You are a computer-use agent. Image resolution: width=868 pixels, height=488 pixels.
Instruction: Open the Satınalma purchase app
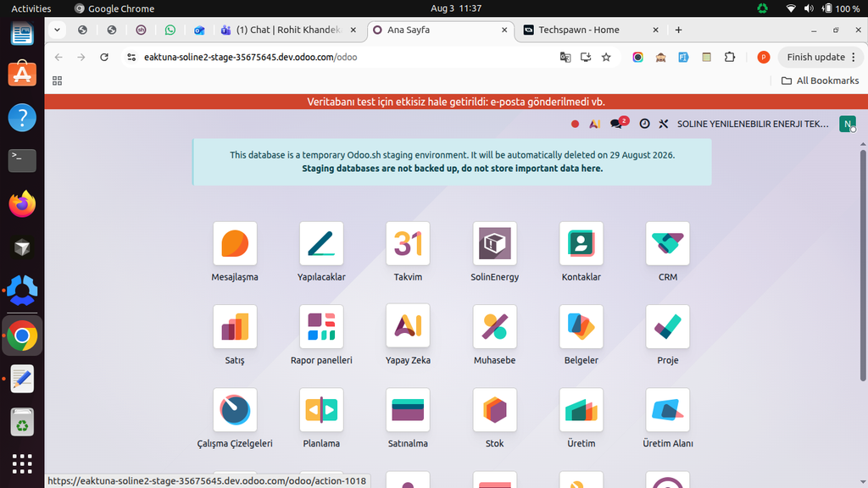[x=408, y=410]
